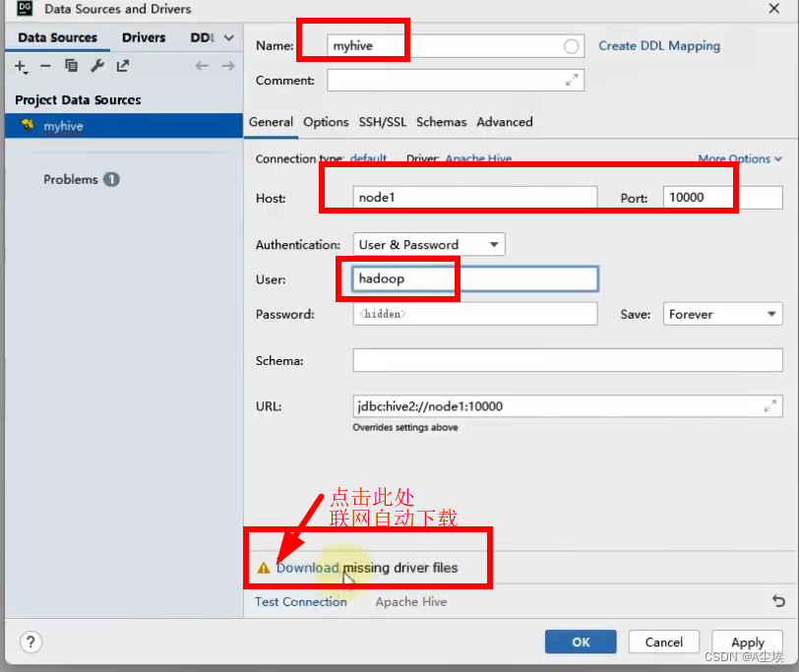Switch to Drivers tab

[x=144, y=37]
